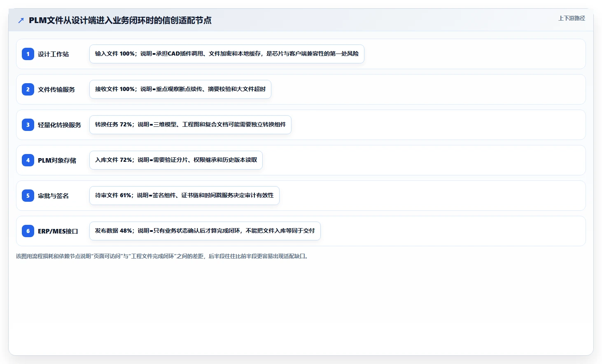Click step badge 5 for 审批与签名

click(28, 196)
